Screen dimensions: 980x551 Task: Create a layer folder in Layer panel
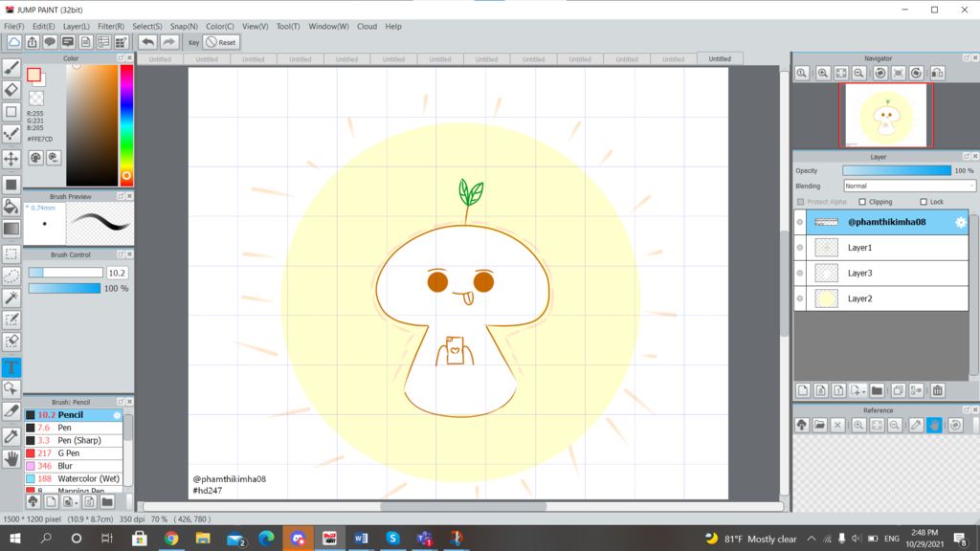[x=877, y=391]
